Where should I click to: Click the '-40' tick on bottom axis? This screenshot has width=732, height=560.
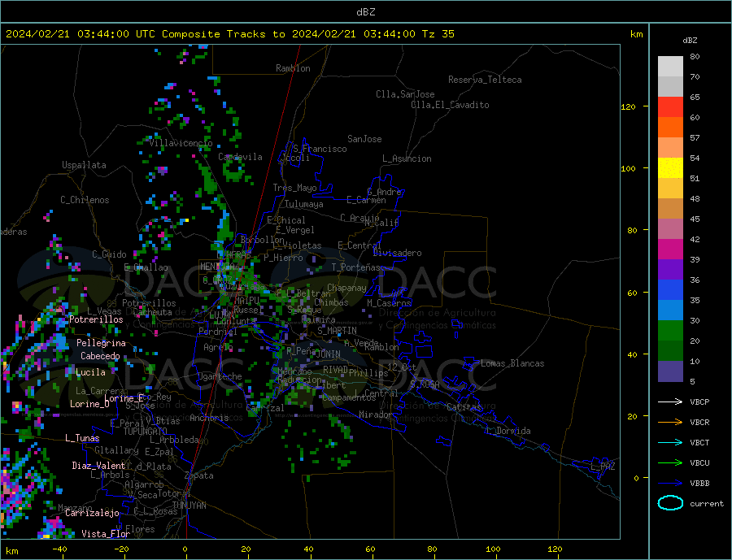point(59,549)
